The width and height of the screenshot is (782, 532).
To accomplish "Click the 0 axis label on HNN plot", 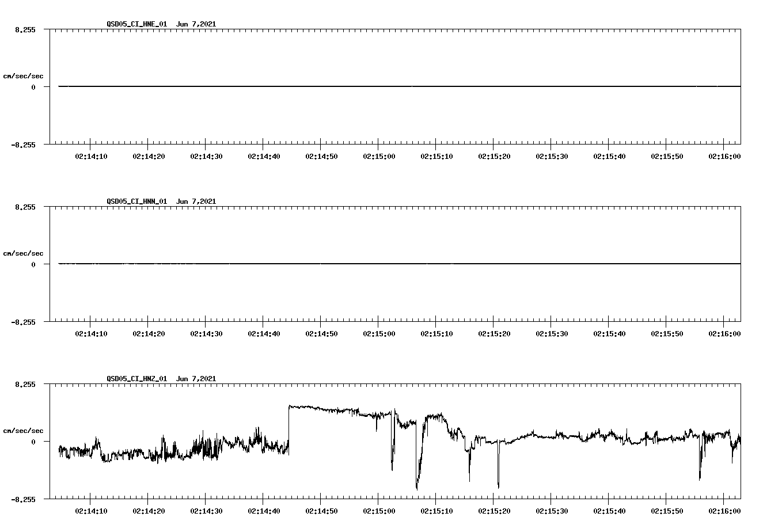I will (x=33, y=265).
